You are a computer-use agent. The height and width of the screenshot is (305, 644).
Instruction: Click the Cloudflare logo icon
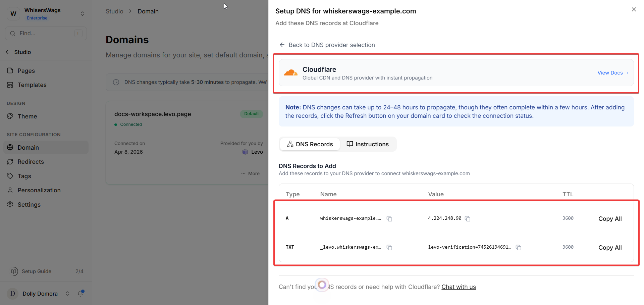tap(290, 73)
